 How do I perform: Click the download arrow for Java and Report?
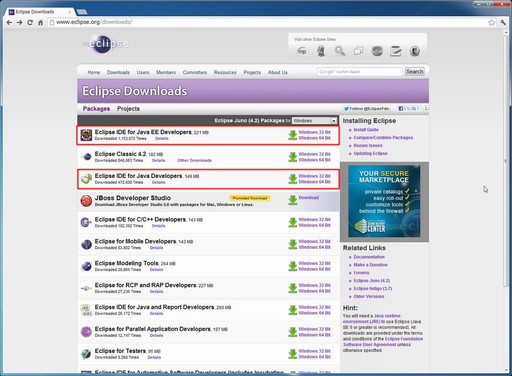[293, 310]
